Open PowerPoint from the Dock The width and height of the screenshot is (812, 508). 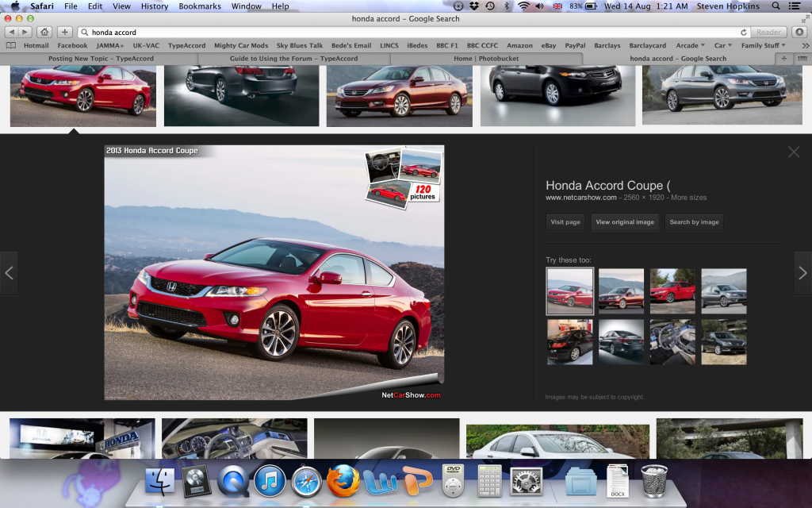[417, 481]
